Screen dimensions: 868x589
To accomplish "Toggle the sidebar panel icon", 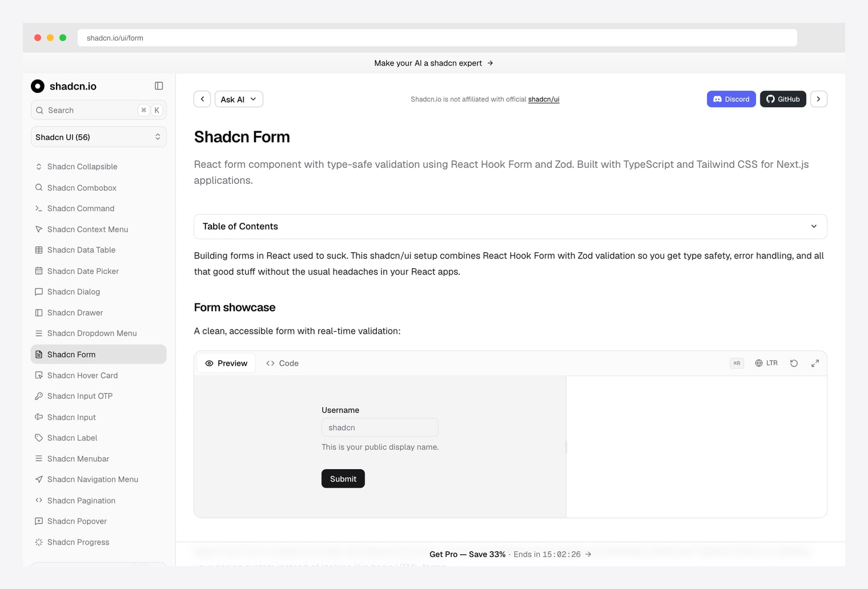I will click(x=159, y=86).
